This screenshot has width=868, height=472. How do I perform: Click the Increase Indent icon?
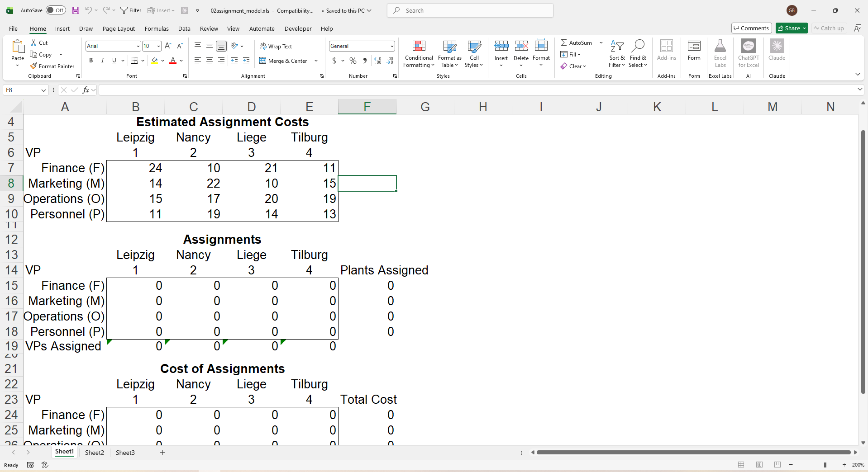246,60
